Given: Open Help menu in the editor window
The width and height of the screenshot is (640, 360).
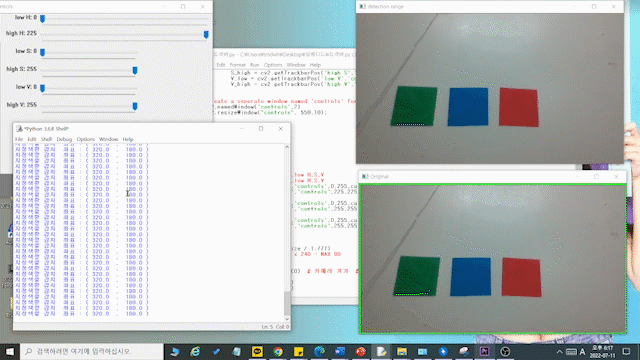Looking at the screenshot, I should pyautogui.click(x=315, y=65).
